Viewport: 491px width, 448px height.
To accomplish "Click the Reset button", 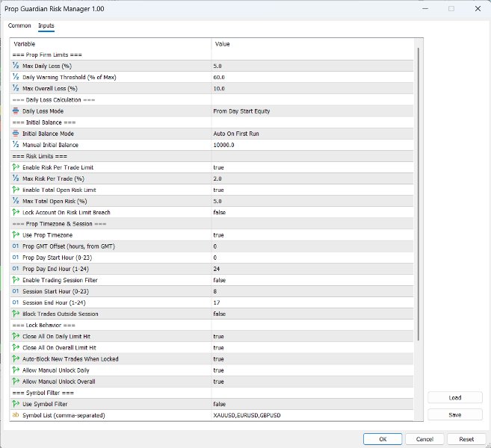I will 466,439.
